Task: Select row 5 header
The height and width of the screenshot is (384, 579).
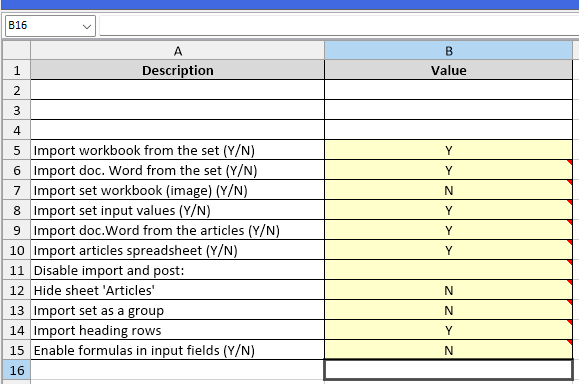Action: coord(17,150)
